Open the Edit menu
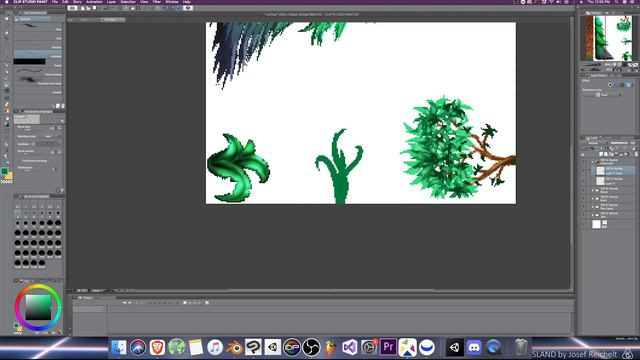640x360 pixels. click(65, 2)
